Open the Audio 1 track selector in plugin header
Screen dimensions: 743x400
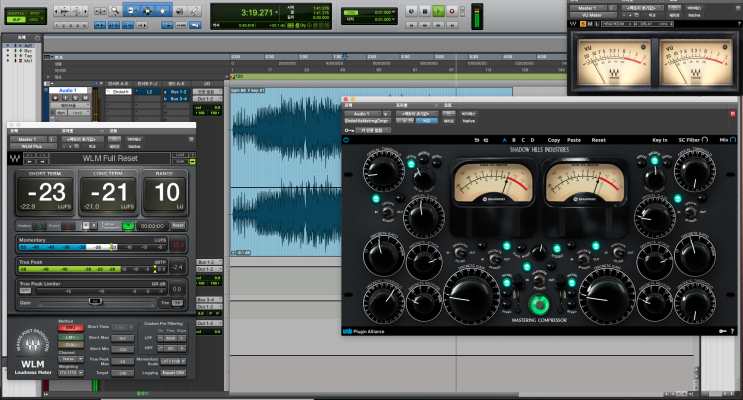pyautogui.click(x=368, y=115)
